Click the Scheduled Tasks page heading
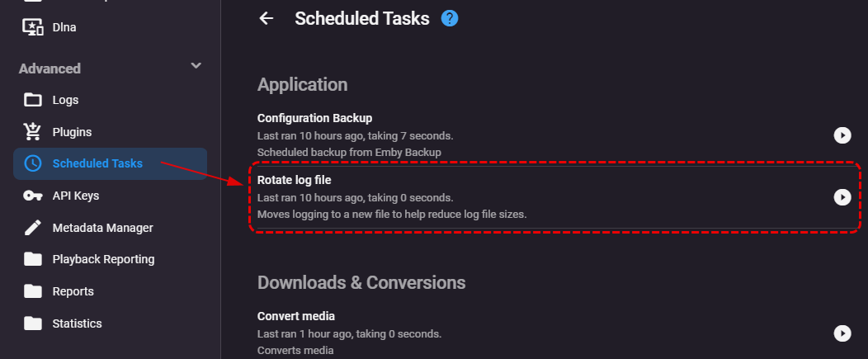 pyautogui.click(x=361, y=18)
